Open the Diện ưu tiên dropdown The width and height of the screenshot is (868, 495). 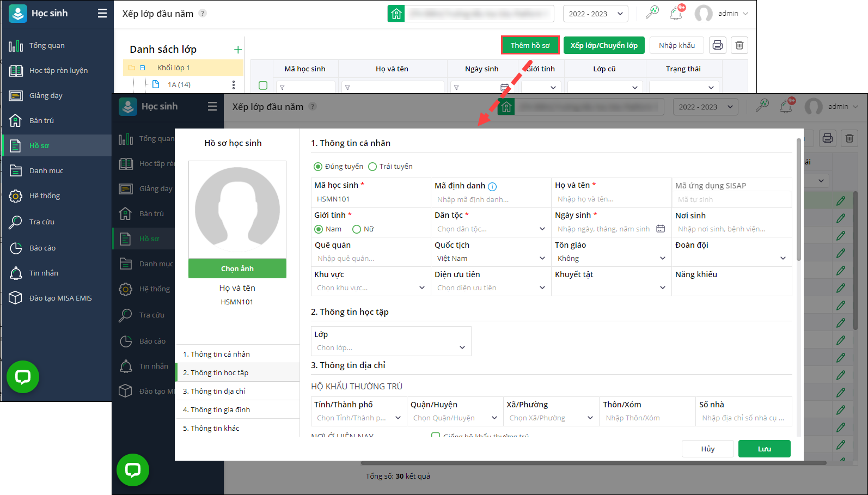click(x=491, y=288)
